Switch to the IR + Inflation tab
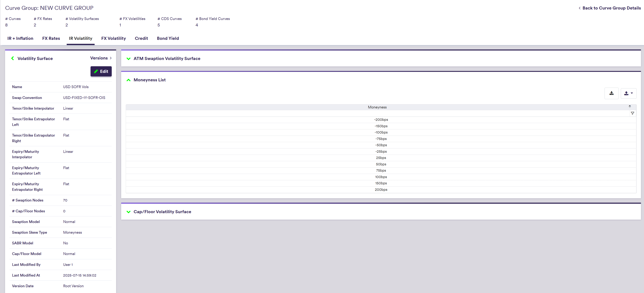The height and width of the screenshot is (293, 644). (x=20, y=38)
